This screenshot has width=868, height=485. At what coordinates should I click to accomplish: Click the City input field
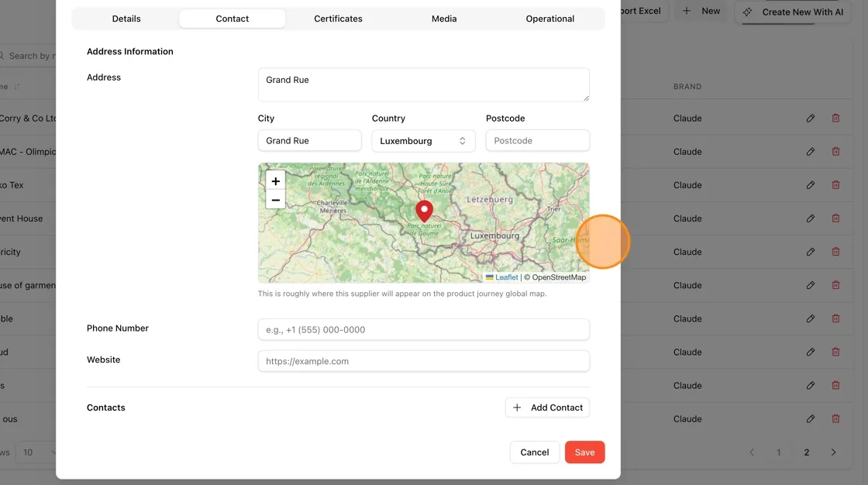(309, 141)
